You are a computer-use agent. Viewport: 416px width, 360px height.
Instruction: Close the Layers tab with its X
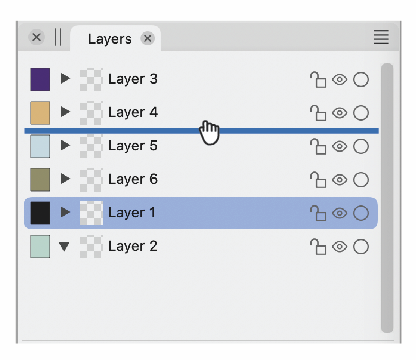click(x=147, y=38)
